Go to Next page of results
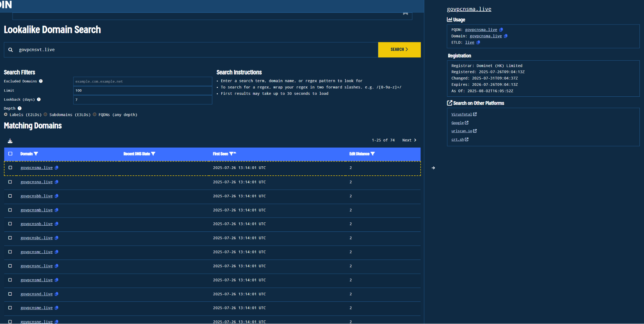The height and width of the screenshot is (324, 644). point(409,140)
